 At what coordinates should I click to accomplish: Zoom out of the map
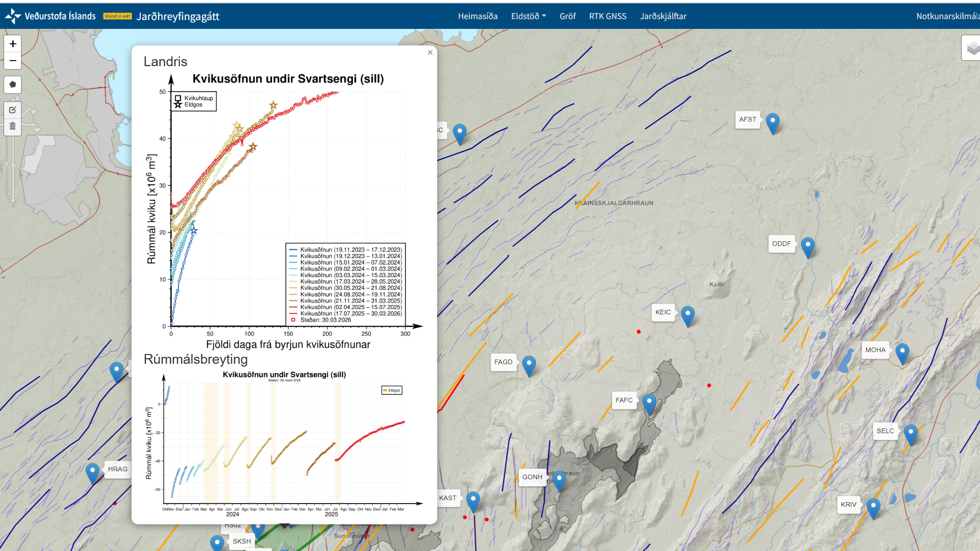(x=13, y=61)
